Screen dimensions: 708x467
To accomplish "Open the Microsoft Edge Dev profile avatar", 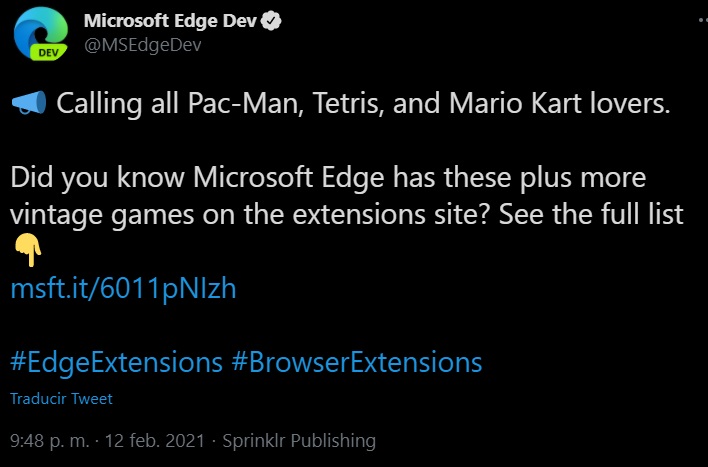I will click(x=41, y=34).
